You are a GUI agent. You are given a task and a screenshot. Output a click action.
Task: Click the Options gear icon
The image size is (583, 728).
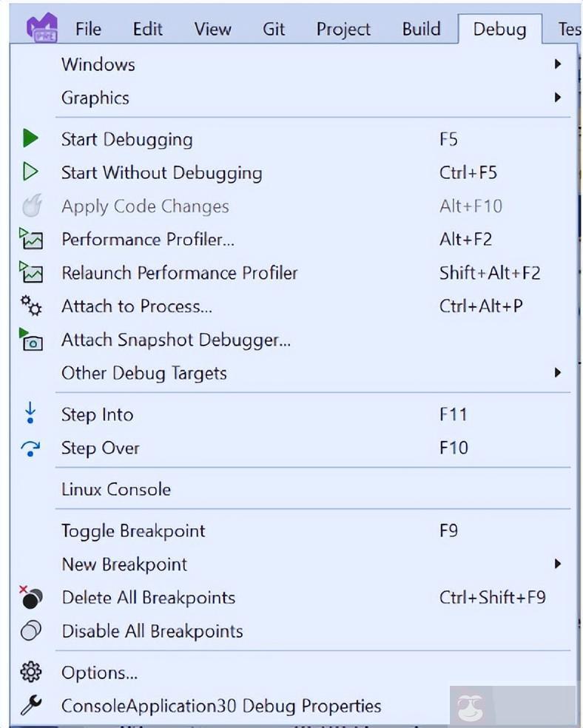30,673
